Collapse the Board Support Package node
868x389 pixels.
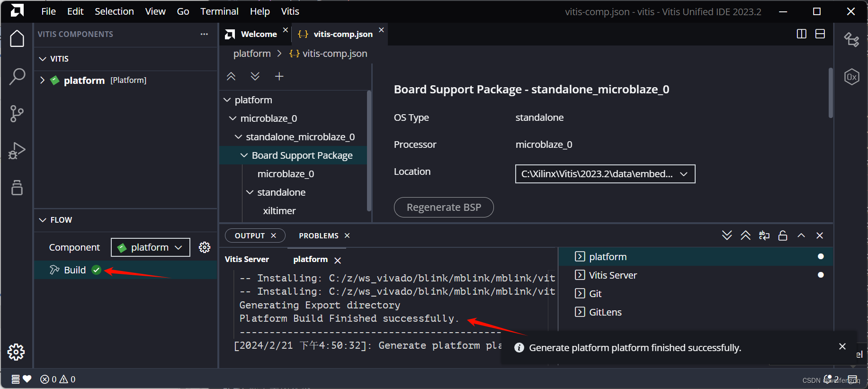[x=244, y=155]
